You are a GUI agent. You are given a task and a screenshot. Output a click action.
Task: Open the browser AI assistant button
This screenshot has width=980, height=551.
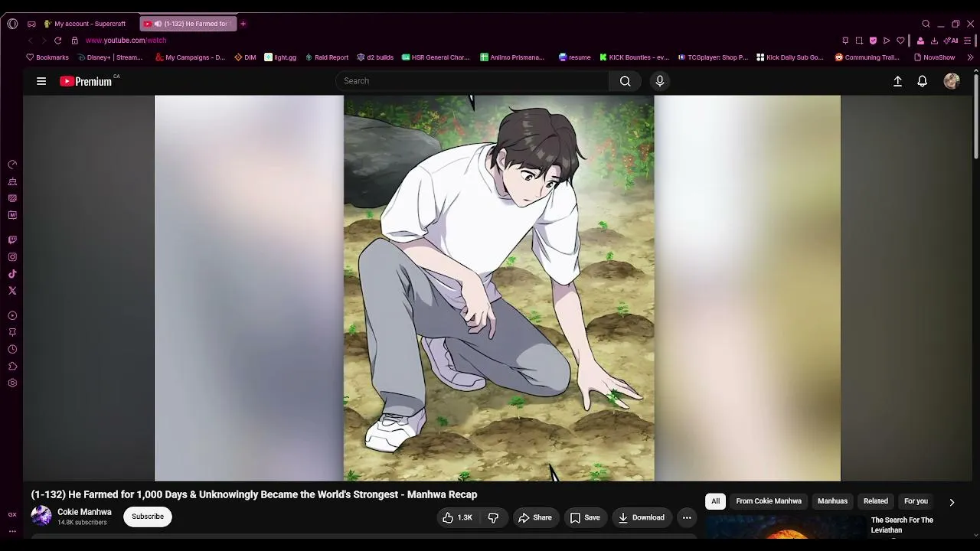[951, 41]
